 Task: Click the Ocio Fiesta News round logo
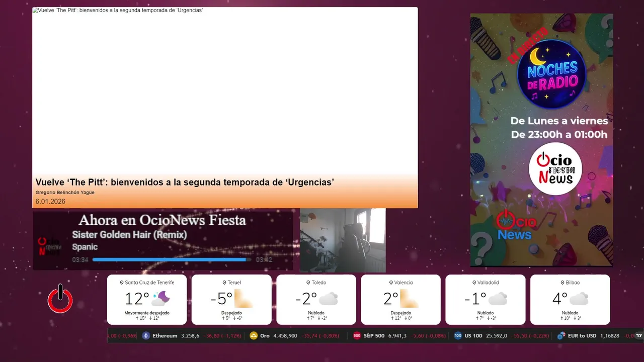pyautogui.click(x=555, y=168)
